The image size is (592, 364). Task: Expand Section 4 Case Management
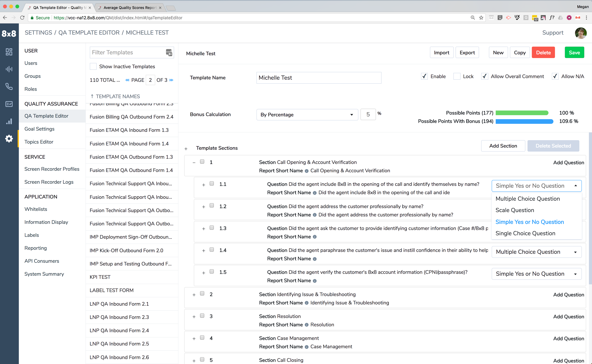(x=194, y=339)
